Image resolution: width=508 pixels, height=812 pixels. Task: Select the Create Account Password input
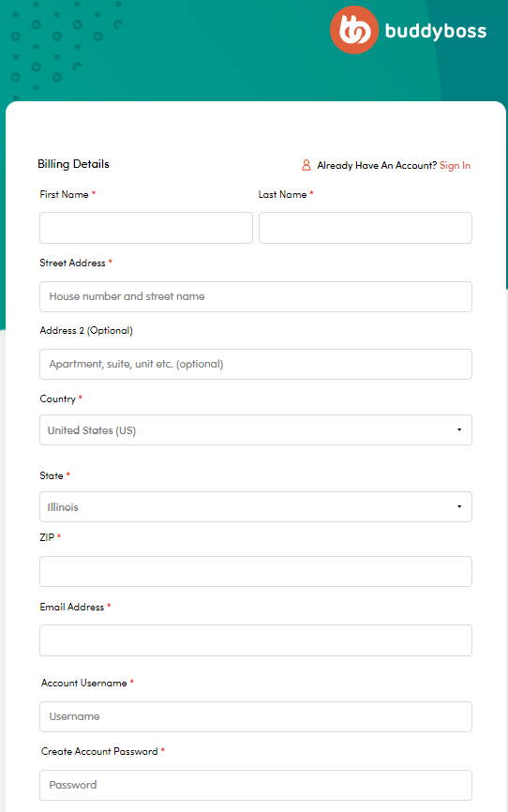(256, 785)
